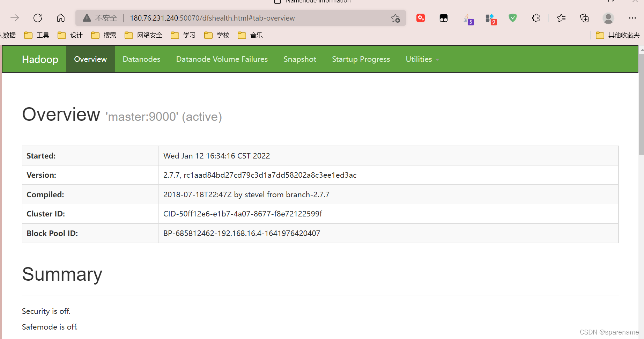Click the Block Pool ID value
Image resolution: width=644 pixels, height=339 pixels.
[242, 233]
